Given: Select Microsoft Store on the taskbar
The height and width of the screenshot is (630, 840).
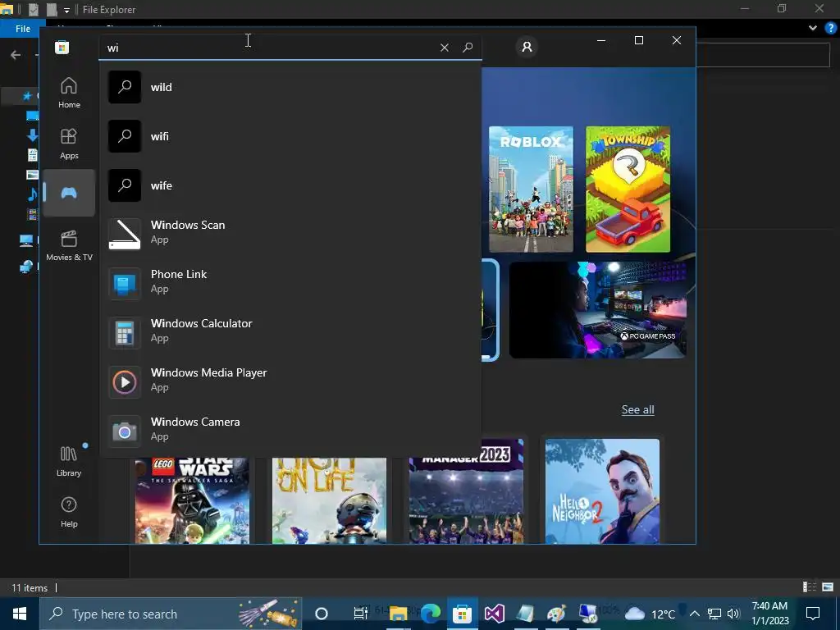Looking at the screenshot, I should pyautogui.click(x=462, y=614).
